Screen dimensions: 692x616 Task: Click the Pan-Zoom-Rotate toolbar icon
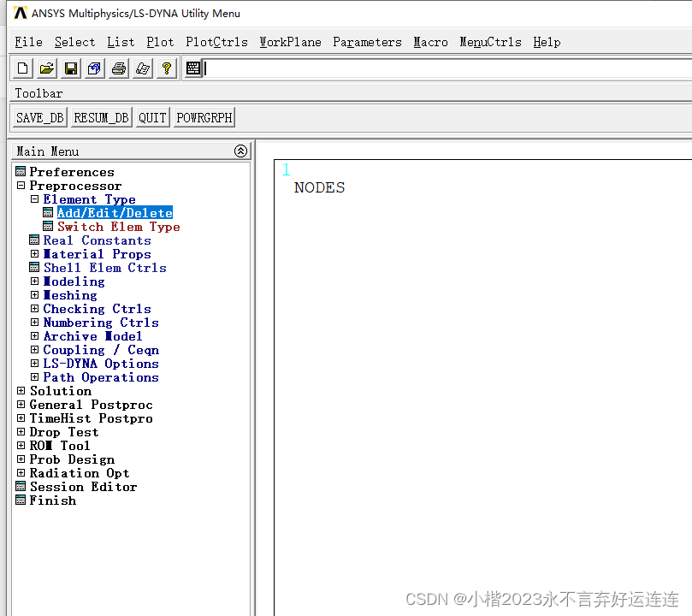94,68
